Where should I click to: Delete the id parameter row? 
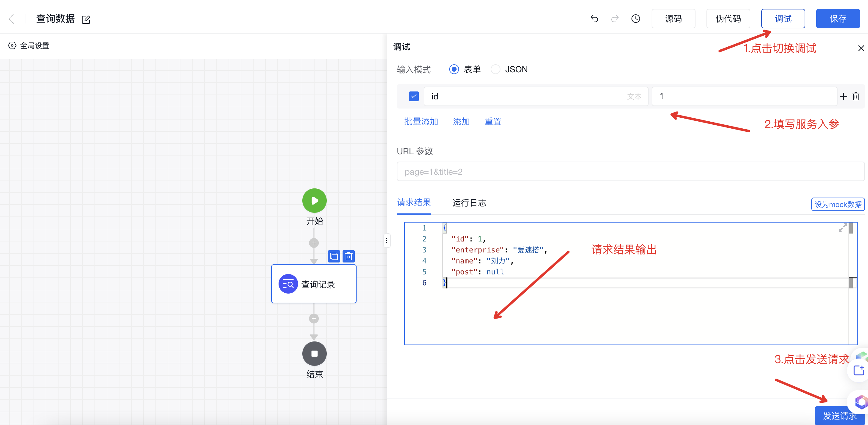856,96
